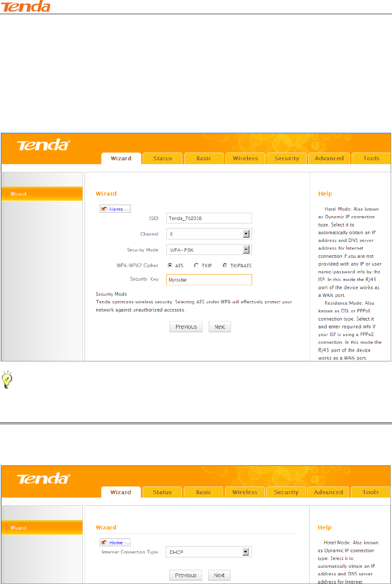Go to the Security tab in the lower panel
392x584 pixels.
pyautogui.click(x=286, y=492)
